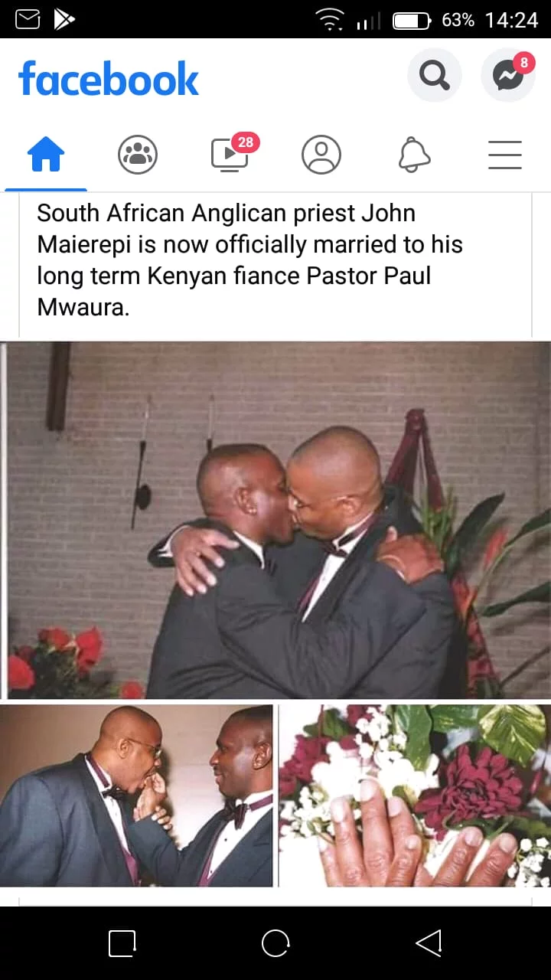
Task: Open Messenger chats icon
Action: pyautogui.click(x=508, y=75)
